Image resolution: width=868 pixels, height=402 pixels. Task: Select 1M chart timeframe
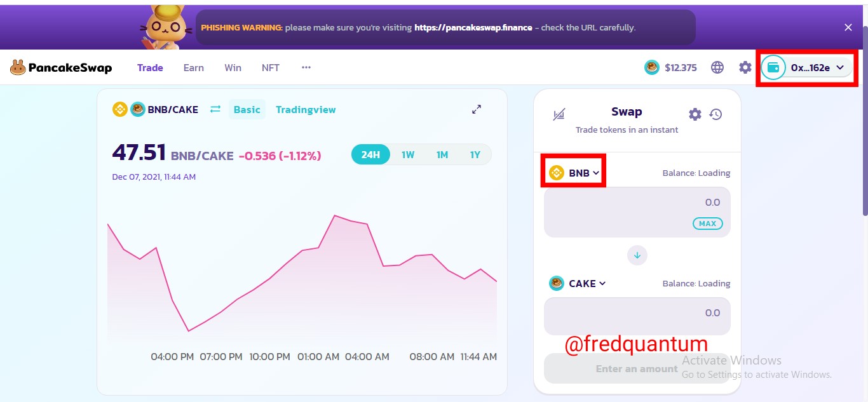[x=442, y=154]
